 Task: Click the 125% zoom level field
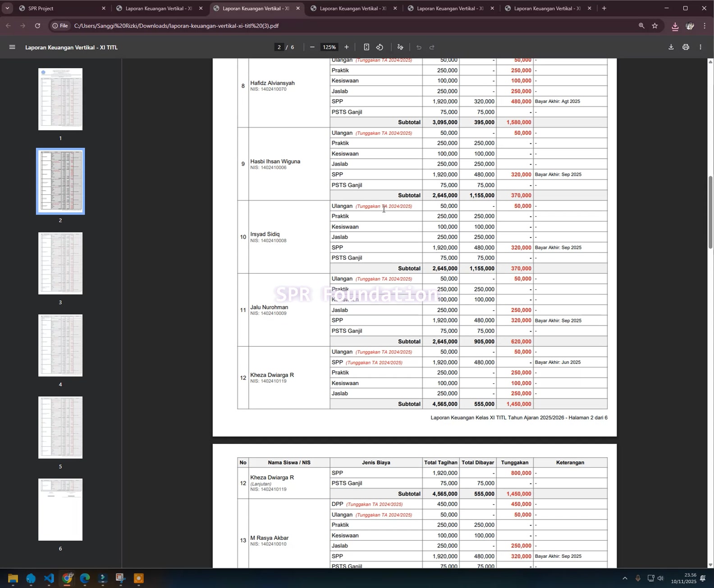pos(329,47)
